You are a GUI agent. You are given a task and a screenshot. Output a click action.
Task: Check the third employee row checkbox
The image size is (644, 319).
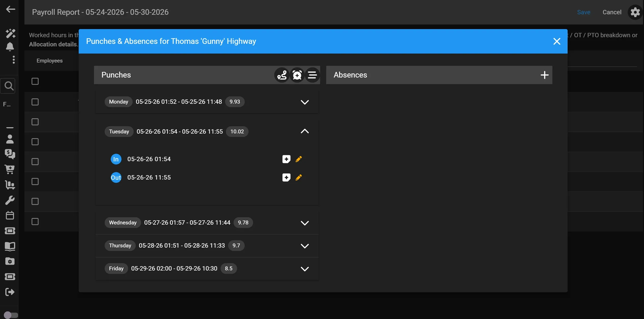point(35,142)
